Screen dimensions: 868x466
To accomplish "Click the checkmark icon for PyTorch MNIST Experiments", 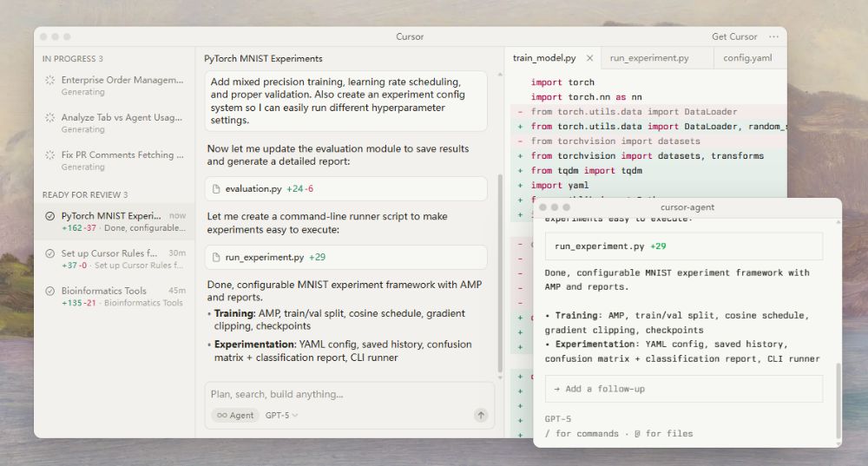I will (x=49, y=216).
